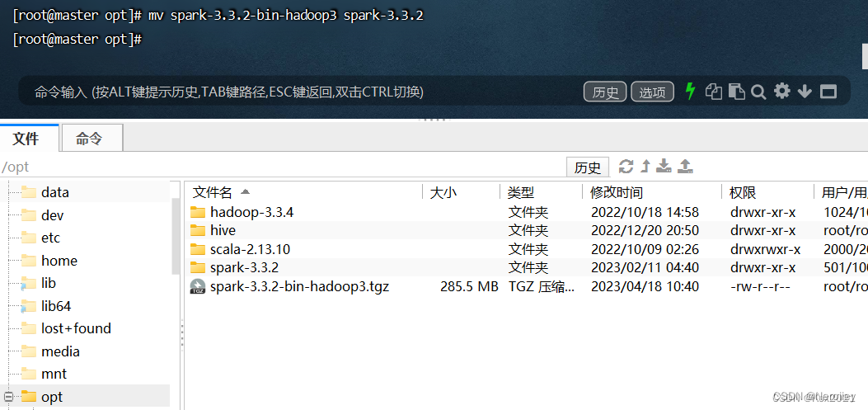This screenshot has width=868, height=410.
Task: Select data folder in directory tree
Action: 54,192
